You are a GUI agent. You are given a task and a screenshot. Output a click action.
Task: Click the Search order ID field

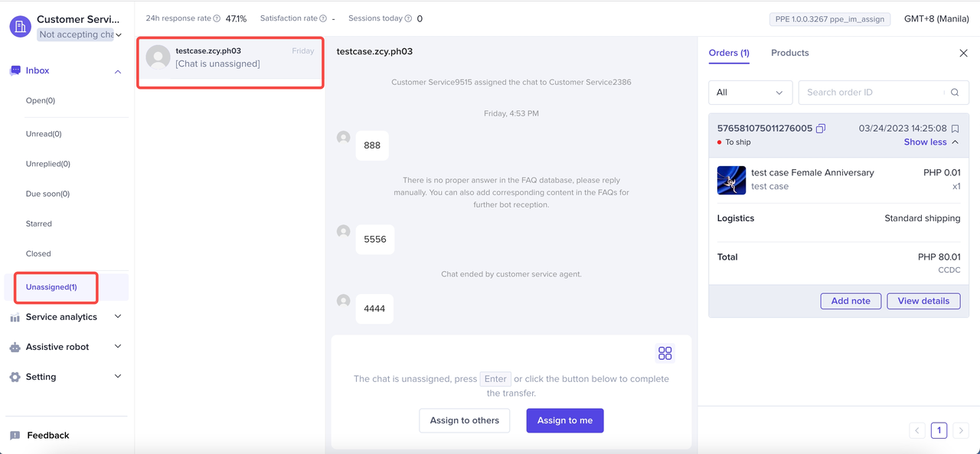tap(870, 93)
